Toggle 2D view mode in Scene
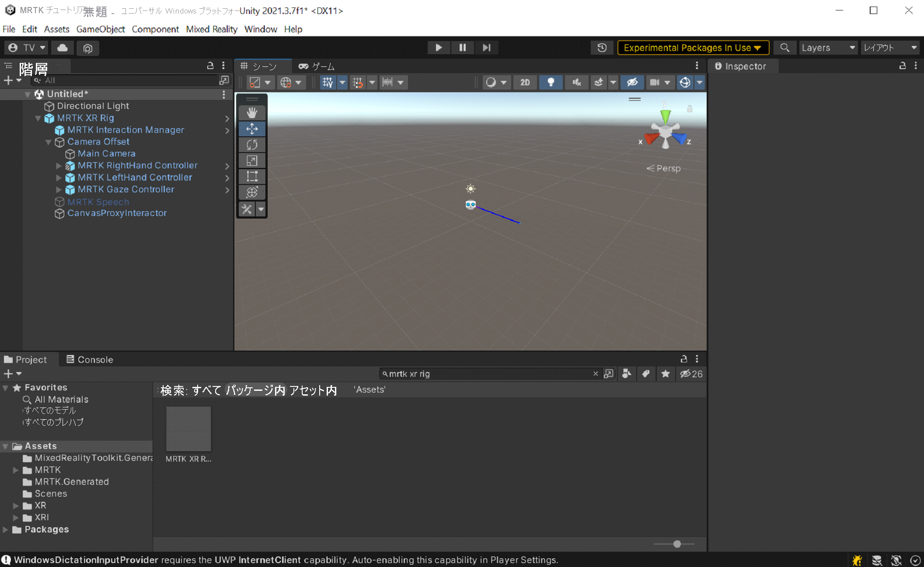924x567 pixels. (525, 82)
